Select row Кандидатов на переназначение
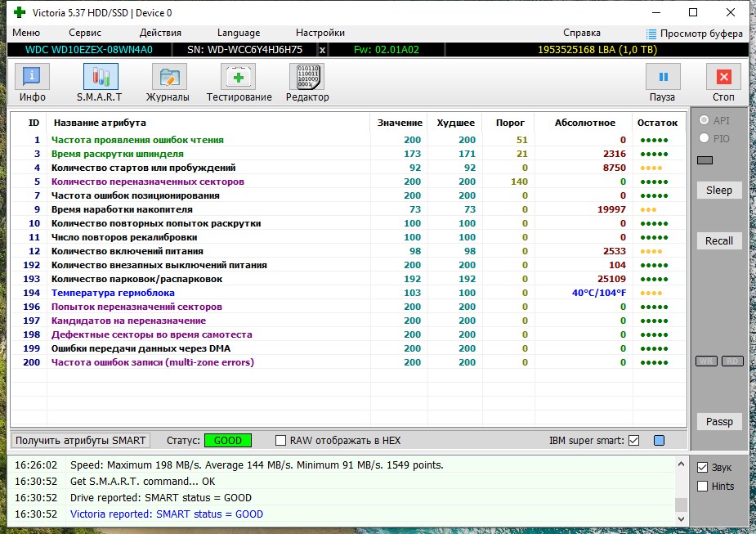The image size is (756, 534). pyautogui.click(x=349, y=321)
